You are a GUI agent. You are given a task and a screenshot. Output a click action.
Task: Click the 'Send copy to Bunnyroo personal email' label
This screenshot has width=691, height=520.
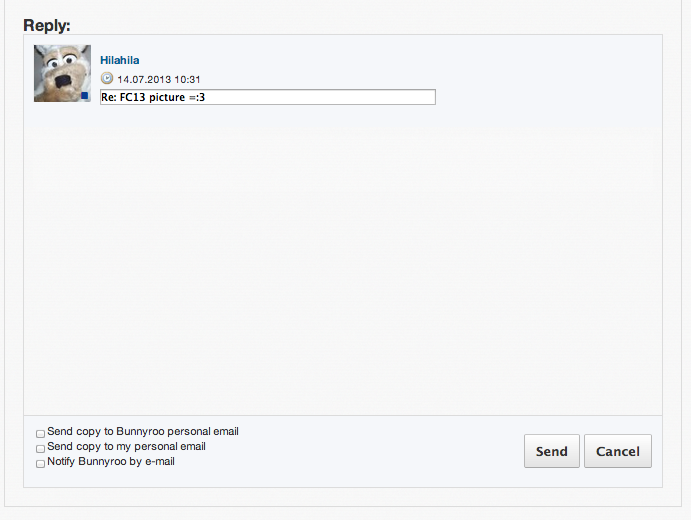pyautogui.click(x=142, y=432)
